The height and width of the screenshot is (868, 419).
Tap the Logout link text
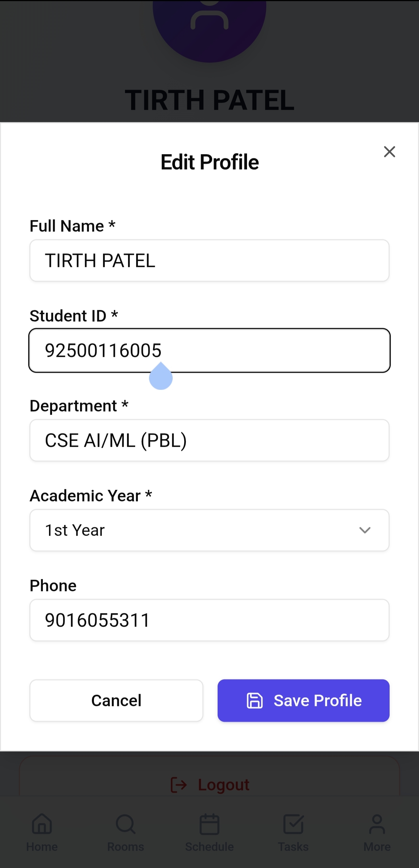pyautogui.click(x=224, y=785)
